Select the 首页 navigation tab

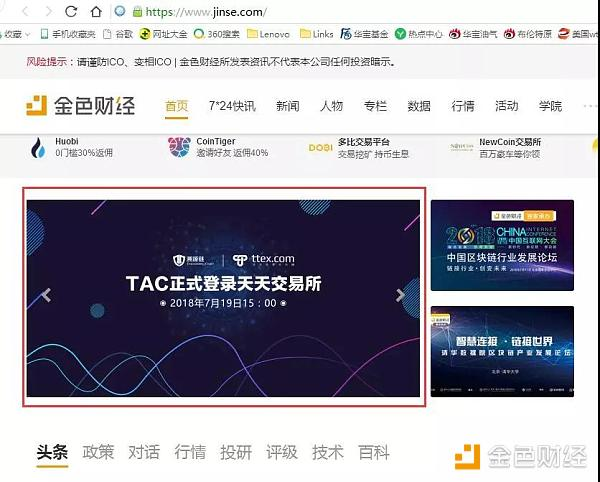(176, 106)
